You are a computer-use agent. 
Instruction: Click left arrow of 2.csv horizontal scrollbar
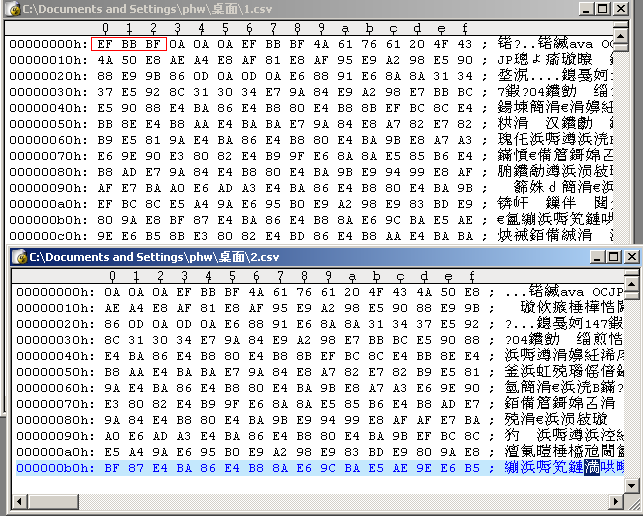pos(19,501)
